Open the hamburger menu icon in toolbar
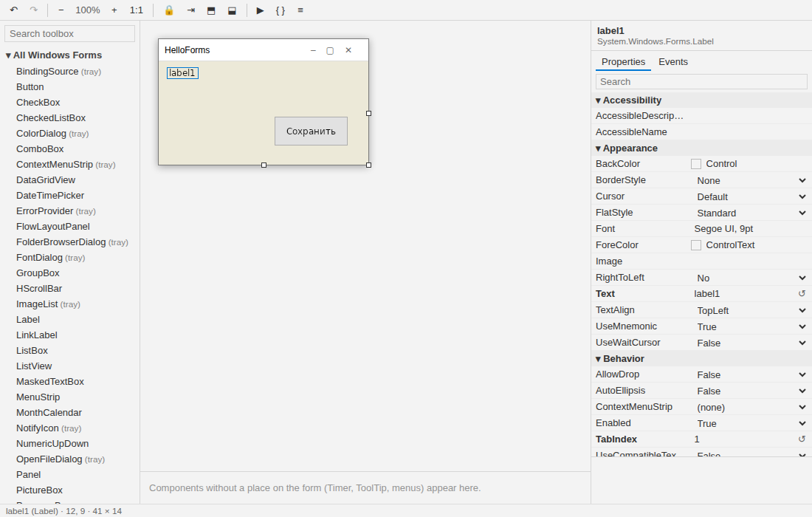 click(300, 10)
